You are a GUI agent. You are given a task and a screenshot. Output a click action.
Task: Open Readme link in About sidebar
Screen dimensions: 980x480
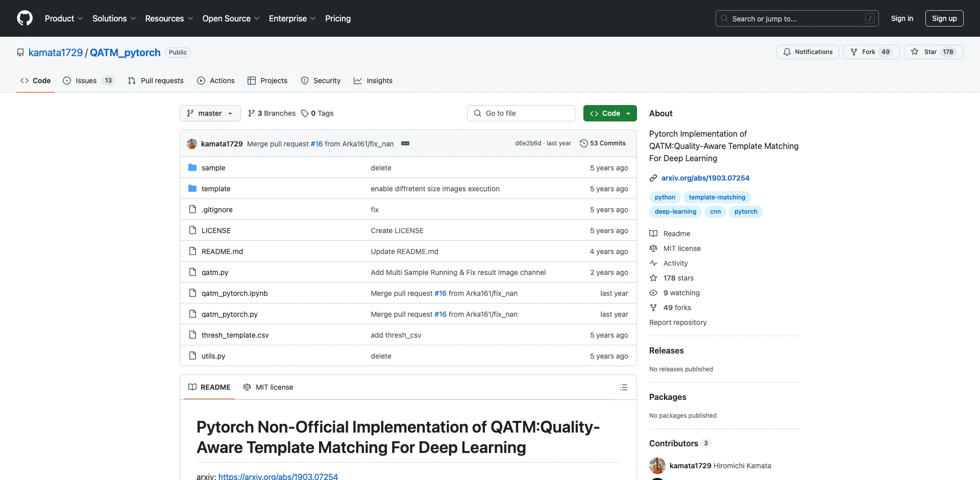click(x=670, y=234)
